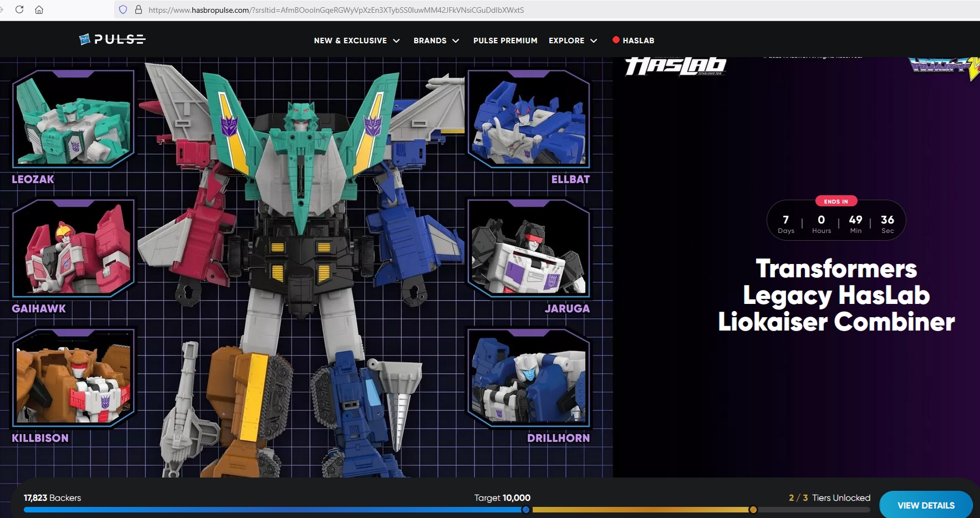Open the Hasbro Pulse logo home link
This screenshot has height=518, width=980.
(x=113, y=39)
